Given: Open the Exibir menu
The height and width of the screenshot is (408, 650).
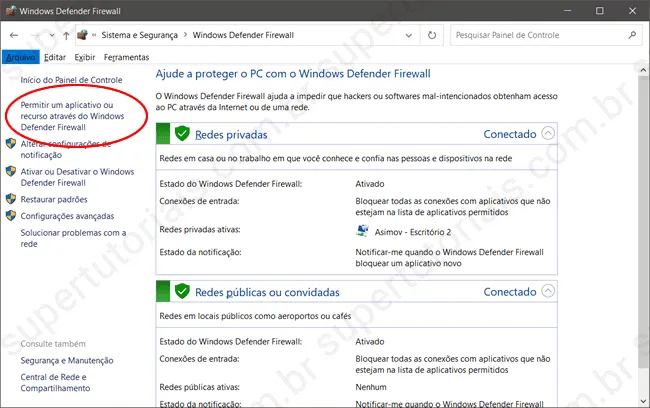Looking at the screenshot, I should [x=85, y=57].
